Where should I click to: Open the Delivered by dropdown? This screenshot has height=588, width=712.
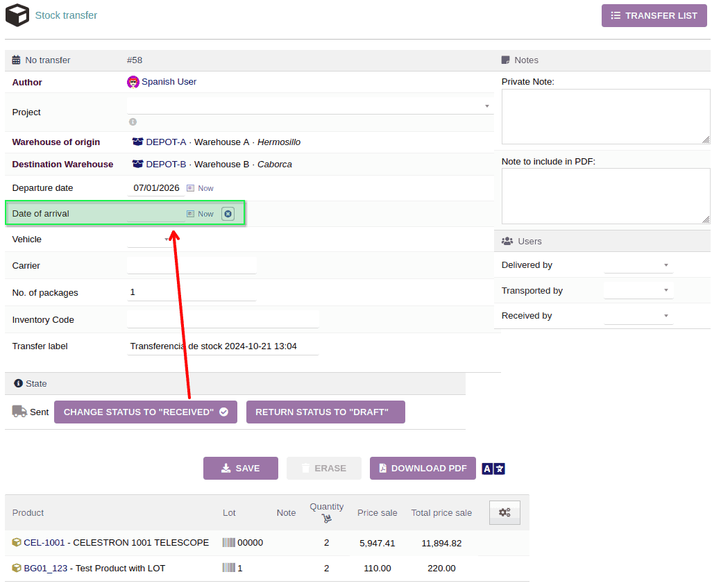coord(666,265)
